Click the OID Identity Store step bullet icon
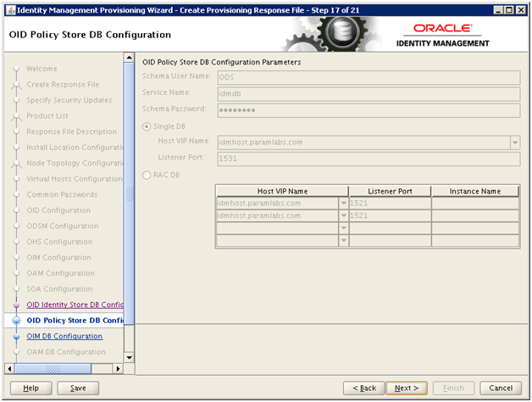The width and height of the screenshot is (532, 402). (x=16, y=304)
